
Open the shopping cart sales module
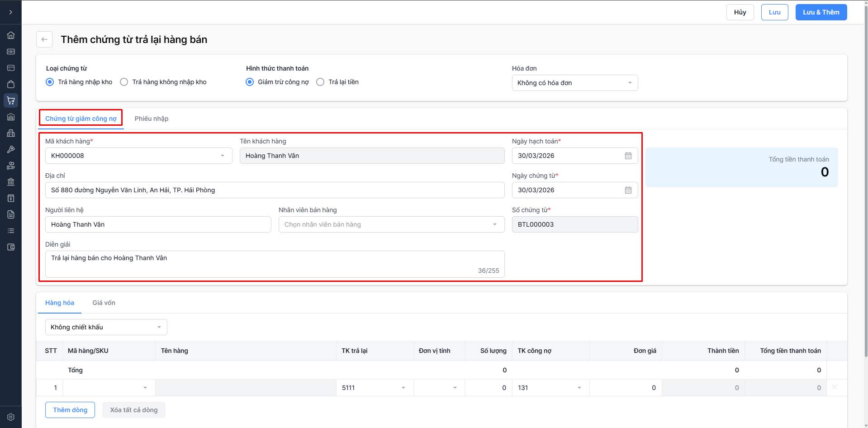tap(11, 100)
